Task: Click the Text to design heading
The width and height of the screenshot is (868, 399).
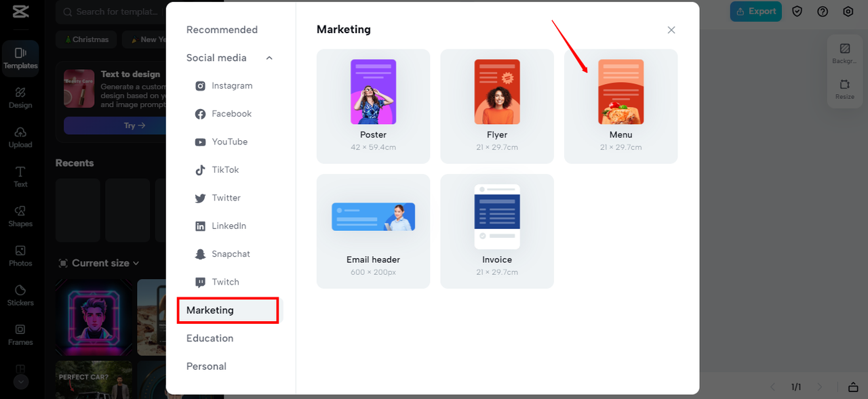Action: click(x=130, y=75)
